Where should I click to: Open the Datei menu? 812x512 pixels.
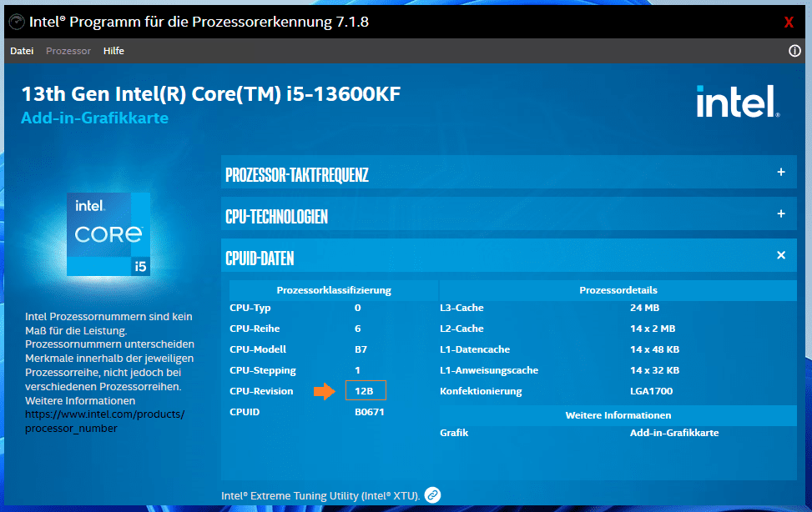coord(22,51)
